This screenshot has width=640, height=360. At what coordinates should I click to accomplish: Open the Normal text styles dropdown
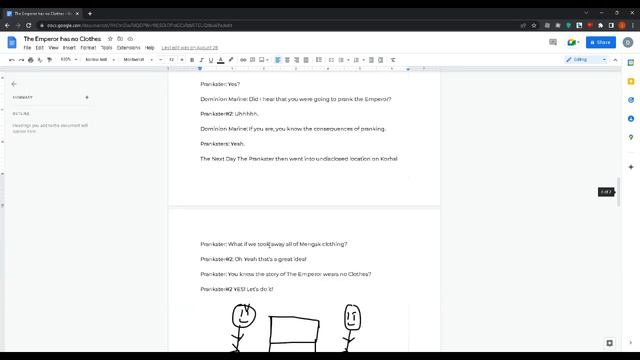pyautogui.click(x=100, y=60)
